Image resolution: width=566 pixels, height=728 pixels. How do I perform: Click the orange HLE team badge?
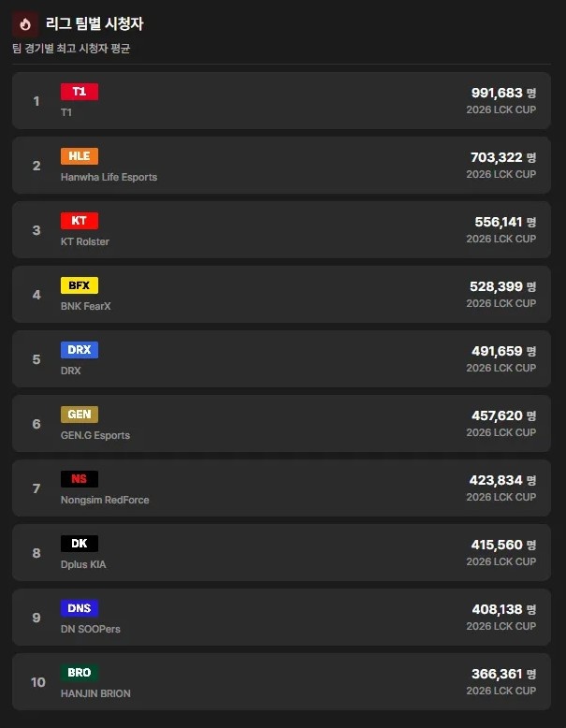pyautogui.click(x=80, y=156)
